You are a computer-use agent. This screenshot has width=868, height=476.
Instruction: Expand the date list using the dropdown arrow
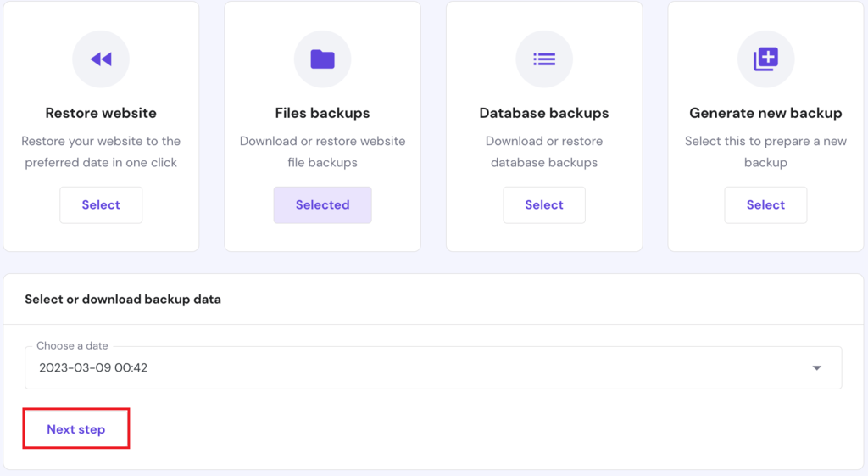point(816,368)
